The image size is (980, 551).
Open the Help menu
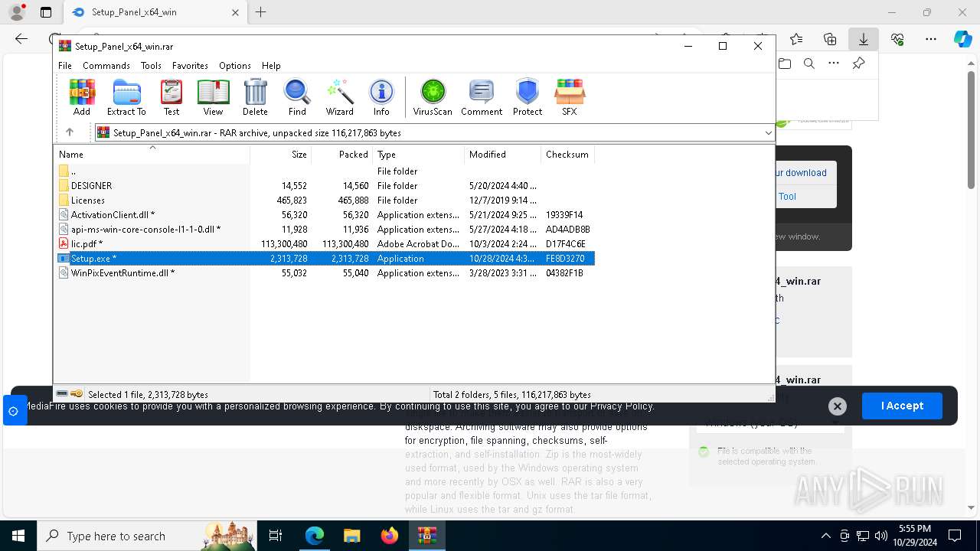(271, 66)
